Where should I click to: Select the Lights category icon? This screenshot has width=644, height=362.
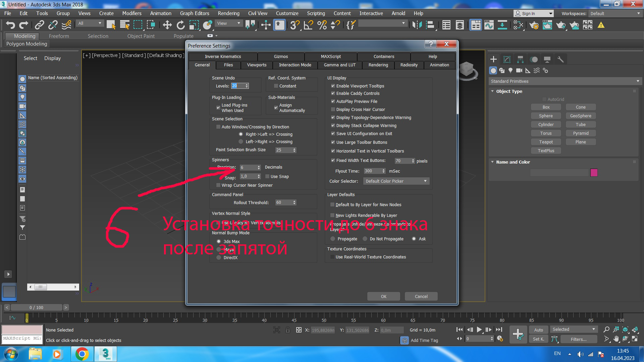[x=511, y=70]
